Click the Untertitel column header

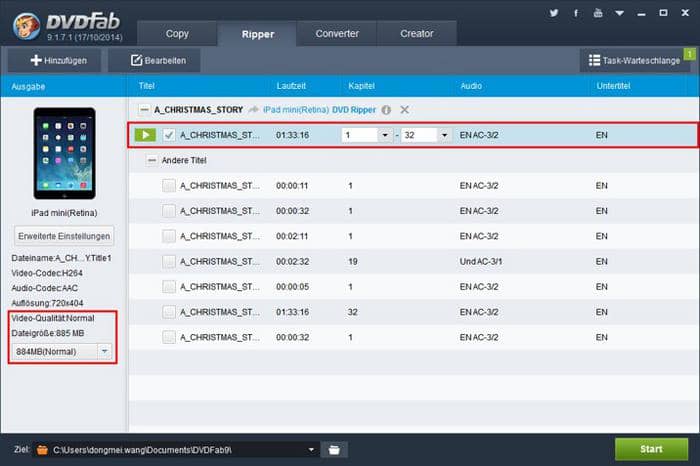pyautogui.click(x=613, y=86)
